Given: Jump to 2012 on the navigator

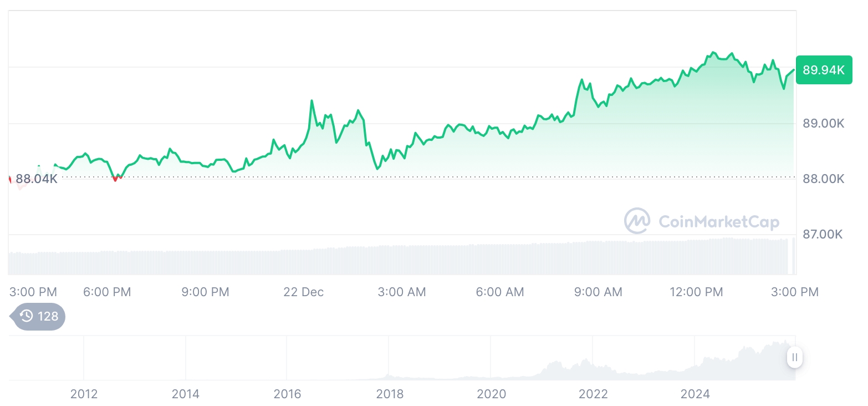Looking at the screenshot, I should [84, 394].
